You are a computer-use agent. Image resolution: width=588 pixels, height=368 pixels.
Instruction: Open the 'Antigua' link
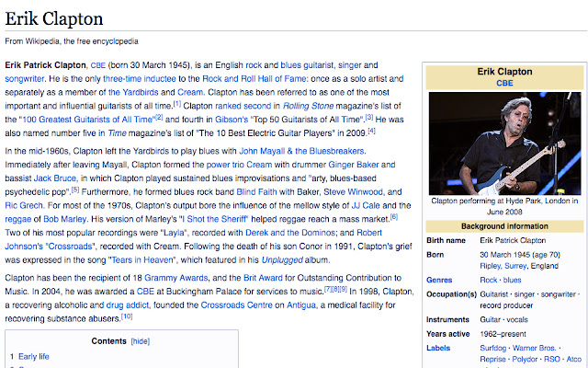click(x=301, y=305)
